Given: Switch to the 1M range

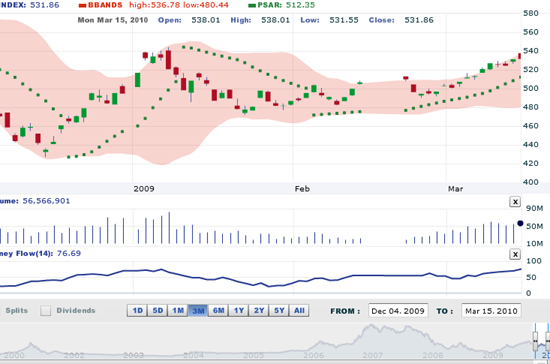Looking at the screenshot, I should [x=178, y=311].
